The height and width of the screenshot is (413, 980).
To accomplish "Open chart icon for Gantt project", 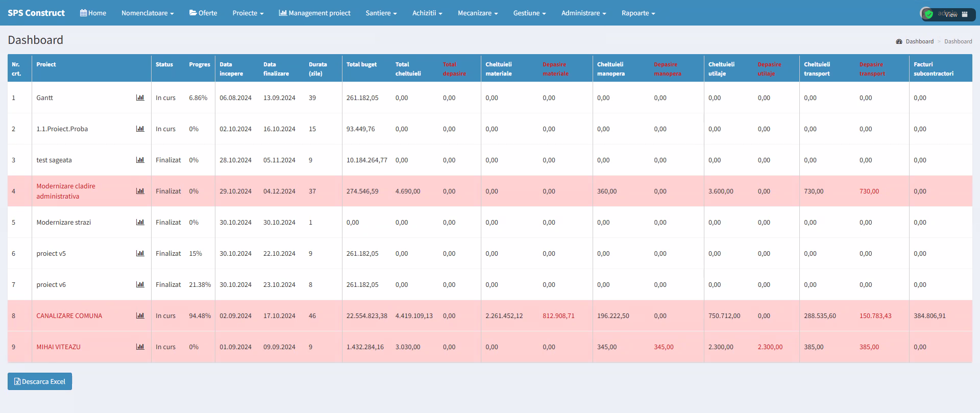I will click(140, 98).
